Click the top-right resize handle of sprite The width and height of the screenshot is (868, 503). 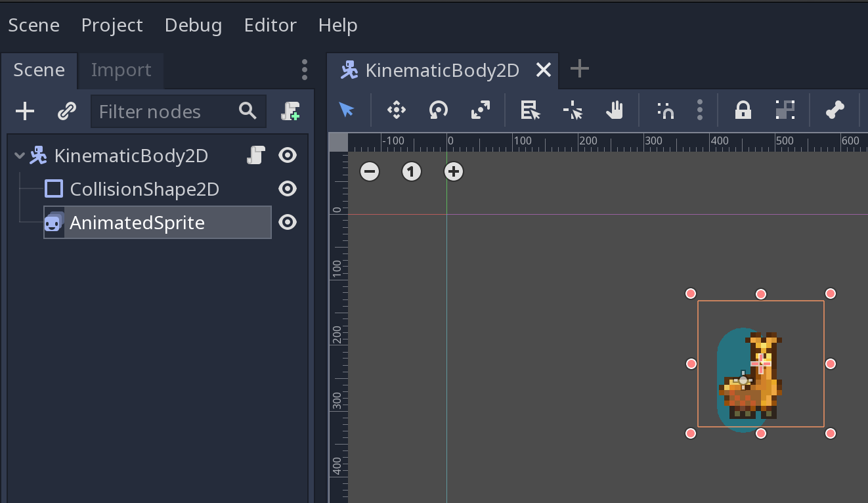pyautogui.click(x=831, y=294)
